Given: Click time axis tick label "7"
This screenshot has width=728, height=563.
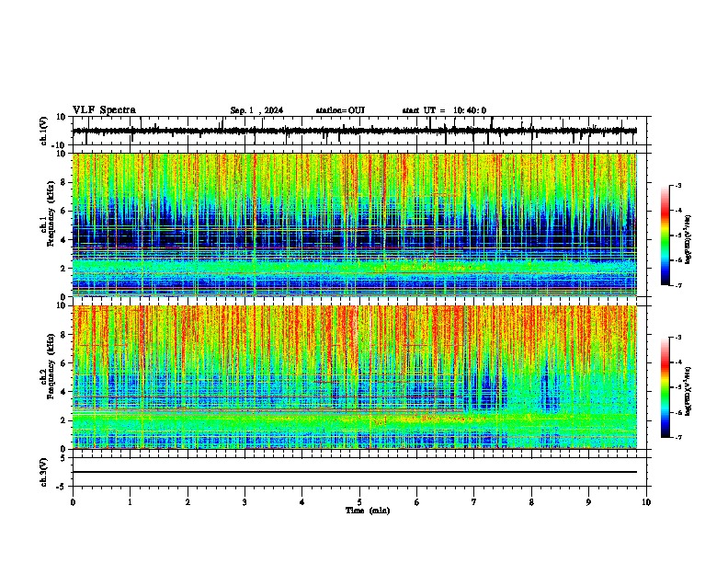Looking at the screenshot, I should (x=474, y=502).
